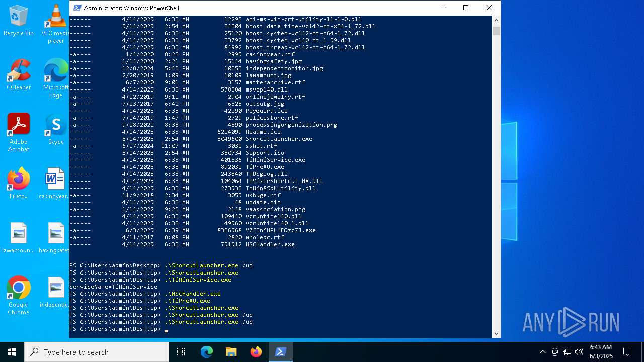The width and height of the screenshot is (644, 362).
Task: Click wholedc.rtf in the file listing
Action: click(x=265, y=237)
